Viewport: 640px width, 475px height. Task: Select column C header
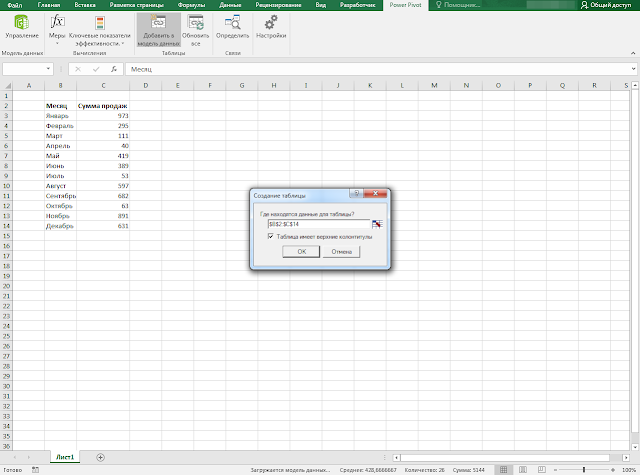click(x=103, y=86)
